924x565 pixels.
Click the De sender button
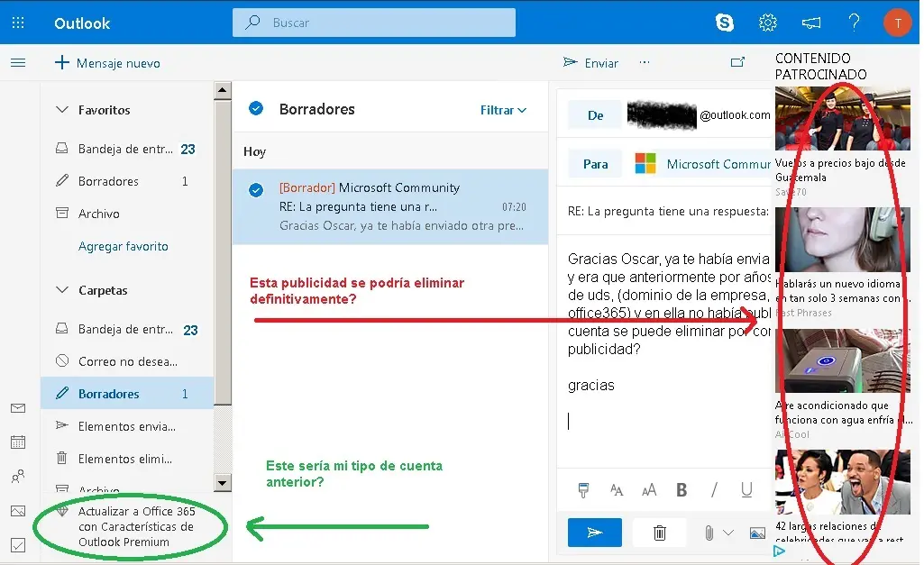pos(595,114)
